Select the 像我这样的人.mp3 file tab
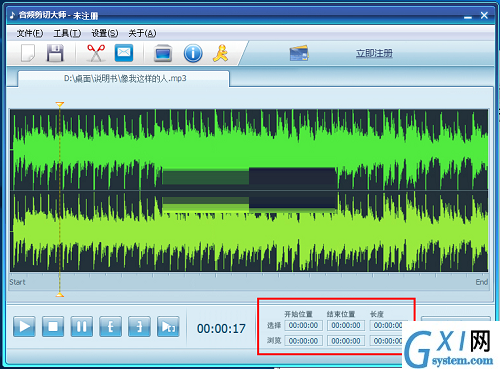 tap(124, 79)
